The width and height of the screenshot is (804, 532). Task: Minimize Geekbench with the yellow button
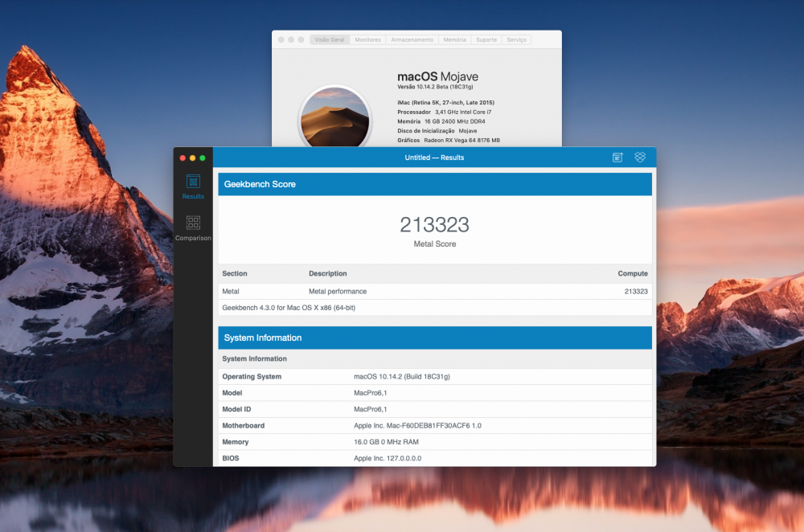(x=192, y=158)
